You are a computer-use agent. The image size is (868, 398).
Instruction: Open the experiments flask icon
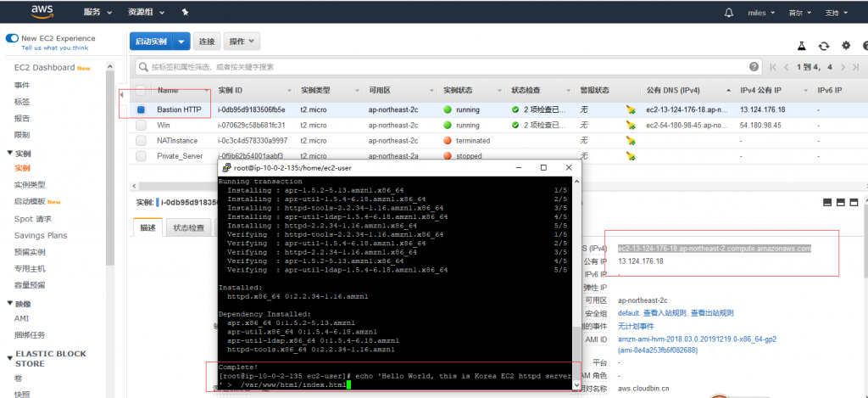click(801, 46)
